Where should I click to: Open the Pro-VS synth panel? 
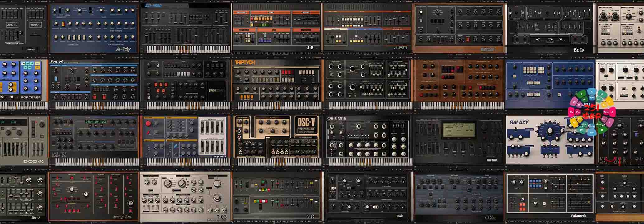coord(94,84)
